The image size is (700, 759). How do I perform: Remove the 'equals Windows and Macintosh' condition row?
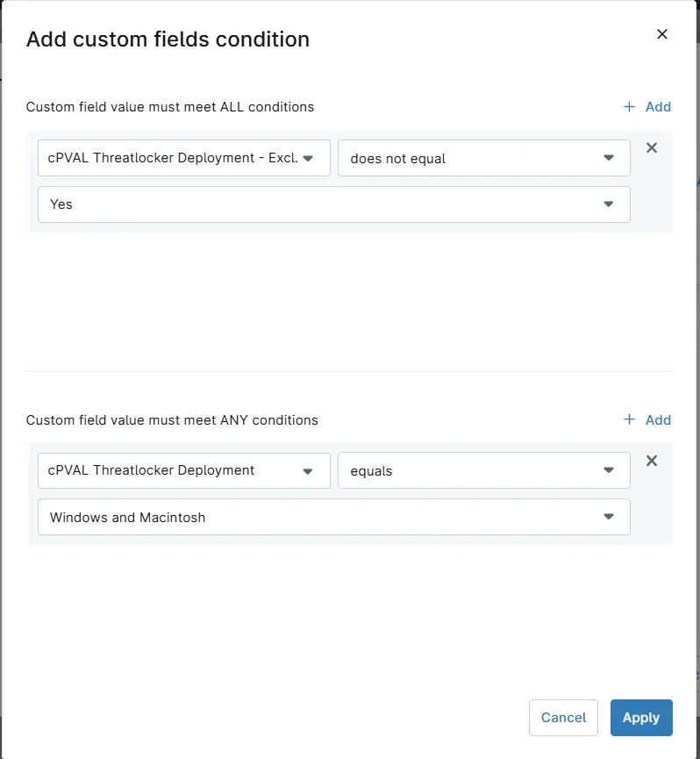[x=652, y=461]
